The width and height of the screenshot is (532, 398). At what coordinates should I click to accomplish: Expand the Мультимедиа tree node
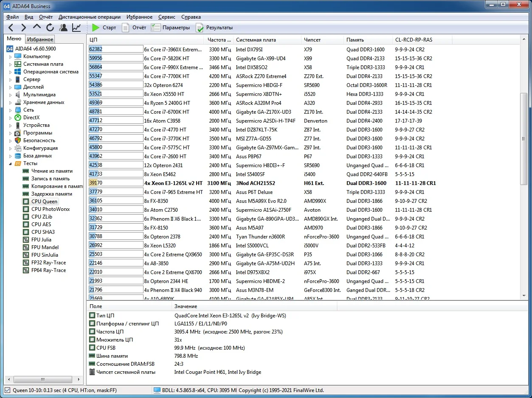pos(11,95)
